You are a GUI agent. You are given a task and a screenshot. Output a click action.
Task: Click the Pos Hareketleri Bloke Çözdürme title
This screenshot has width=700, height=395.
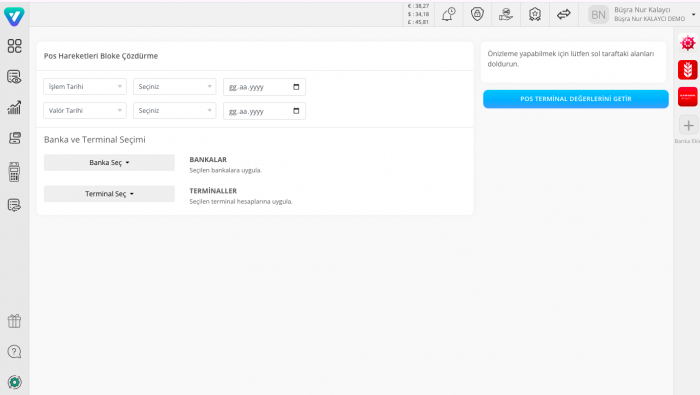click(101, 56)
